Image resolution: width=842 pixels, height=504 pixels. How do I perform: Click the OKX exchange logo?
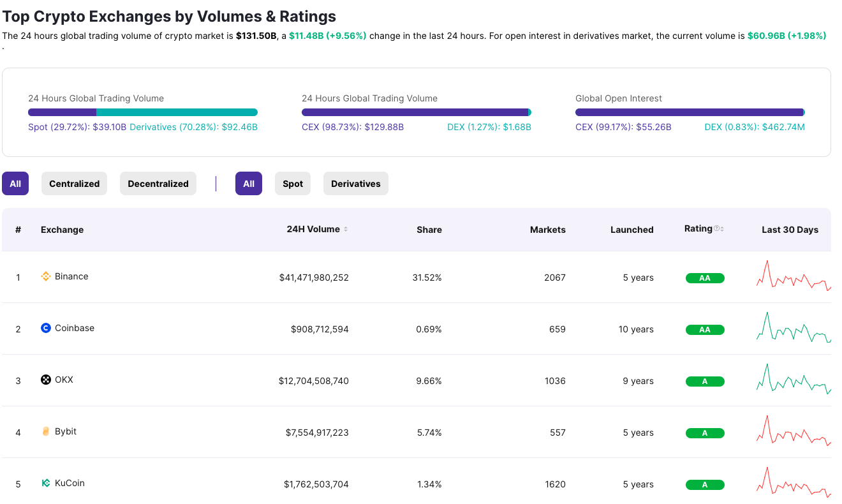click(x=45, y=379)
